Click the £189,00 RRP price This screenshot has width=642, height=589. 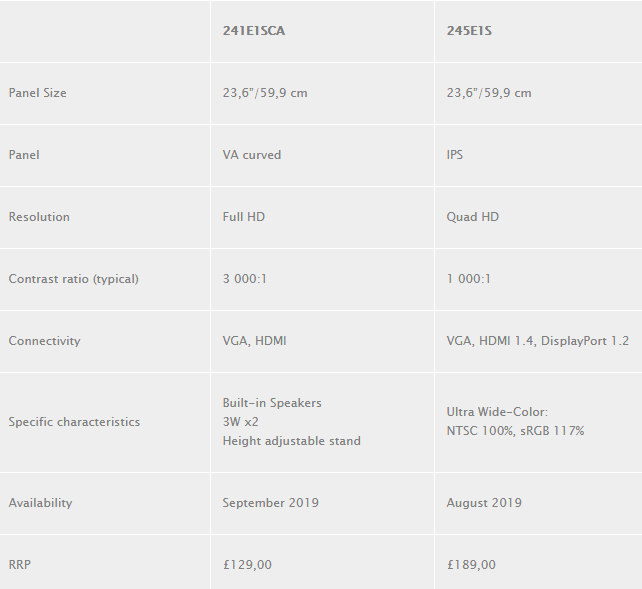click(x=471, y=565)
